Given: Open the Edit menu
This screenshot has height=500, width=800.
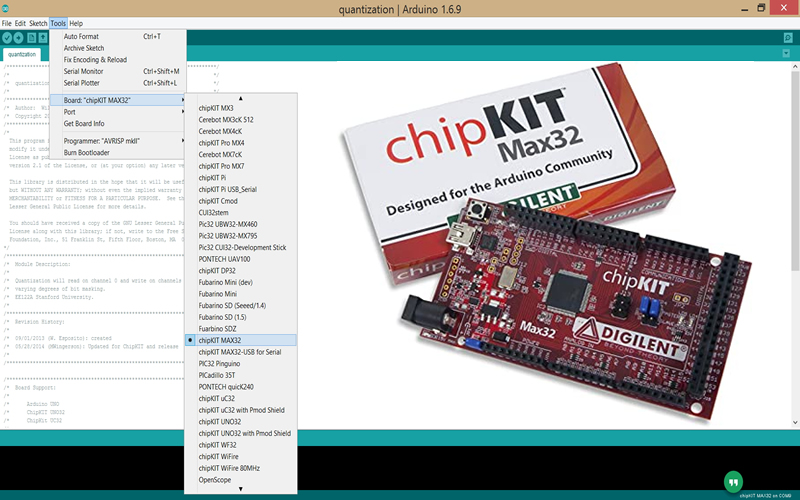Looking at the screenshot, I should [20, 23].
